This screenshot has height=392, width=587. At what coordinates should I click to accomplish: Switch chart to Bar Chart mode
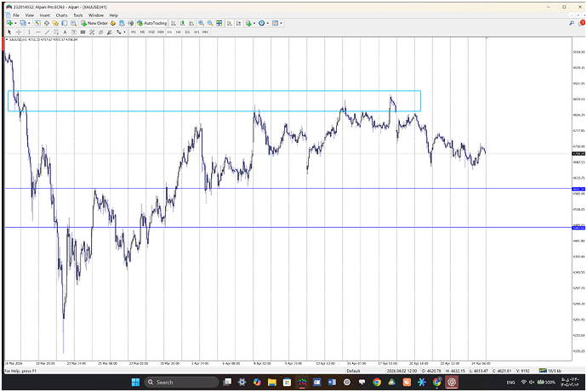(x=174, y=23)
